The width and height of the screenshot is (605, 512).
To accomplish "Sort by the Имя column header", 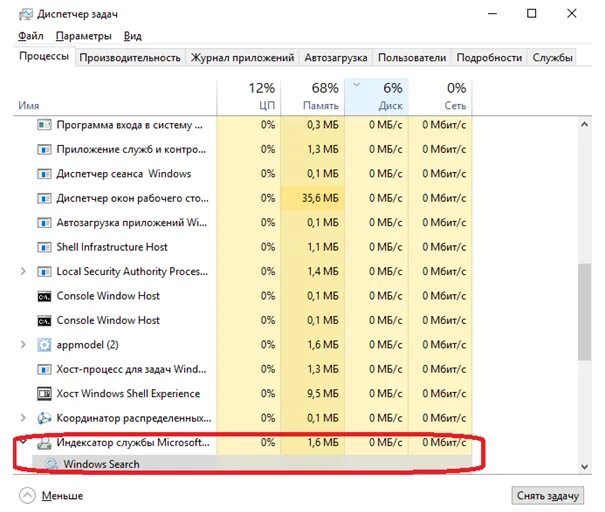I will [115, 98].
